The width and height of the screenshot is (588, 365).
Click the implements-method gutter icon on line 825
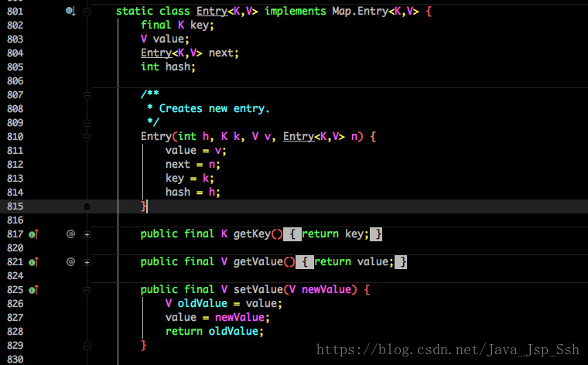pyautogui.click(x=34, y=290)
